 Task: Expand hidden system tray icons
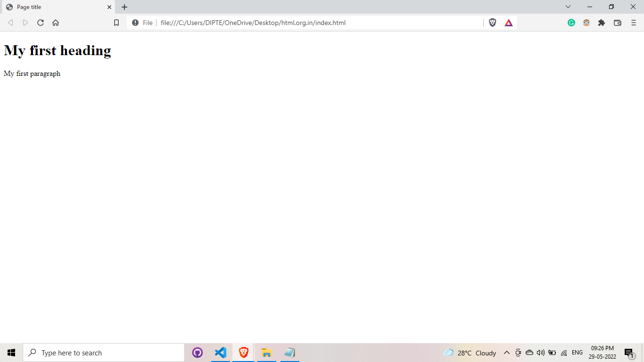tap(506, 352)
